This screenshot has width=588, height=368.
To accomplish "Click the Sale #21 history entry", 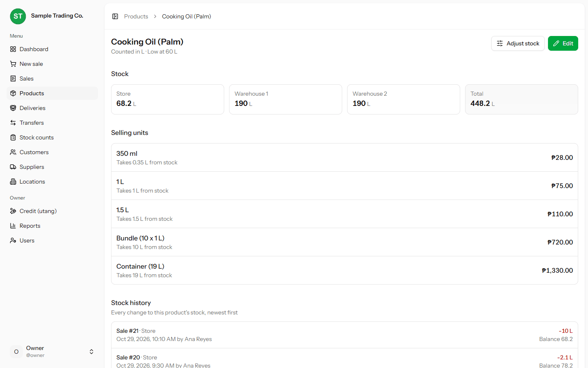I will [x=345, y=335].
